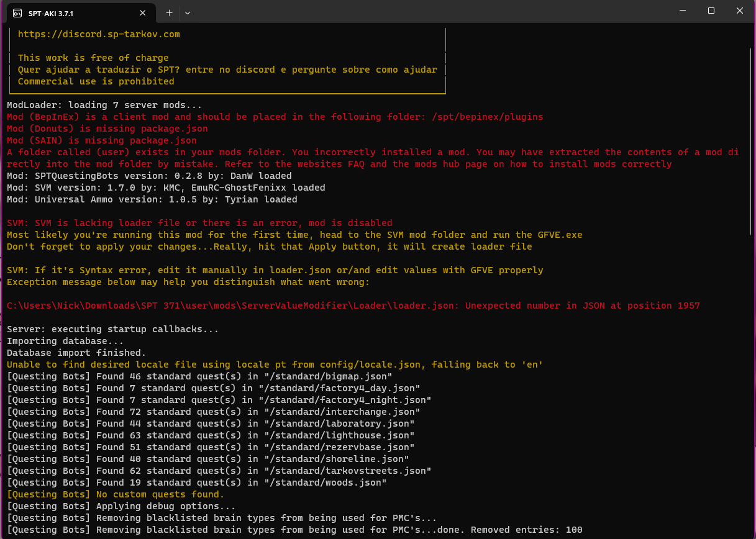Click the bigmap.json quest count line
The width and height of the screenshot is (756, 539).
pos(199,376)
